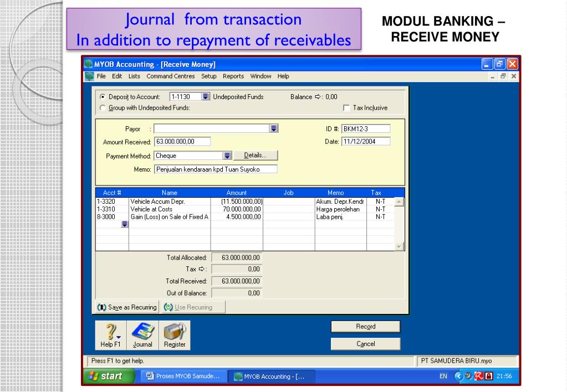Click the red antivirus tray icon
Screen dimensions: 567x392
[x=479, y=376]
